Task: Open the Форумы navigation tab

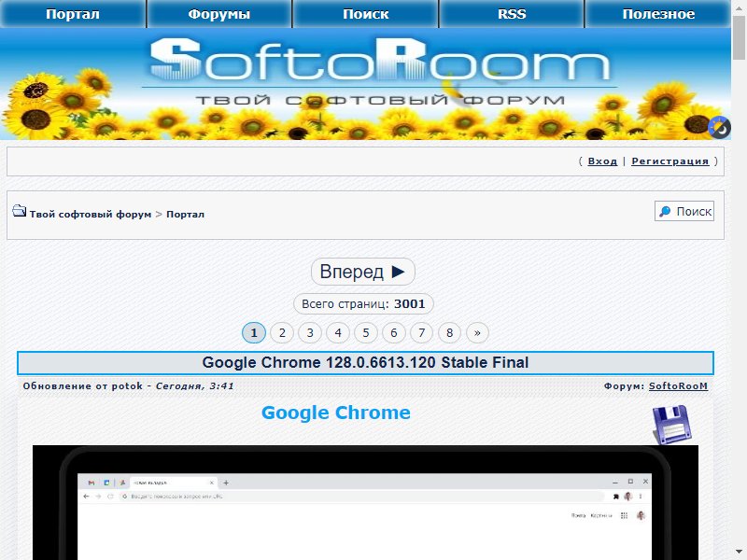Action: coord(219,14)
